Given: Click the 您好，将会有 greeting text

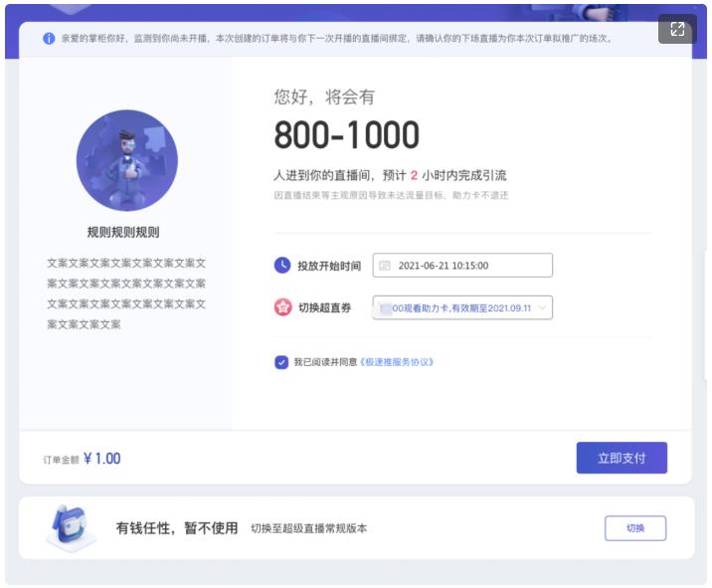Looking at the screenshot, I should (324, 97).
